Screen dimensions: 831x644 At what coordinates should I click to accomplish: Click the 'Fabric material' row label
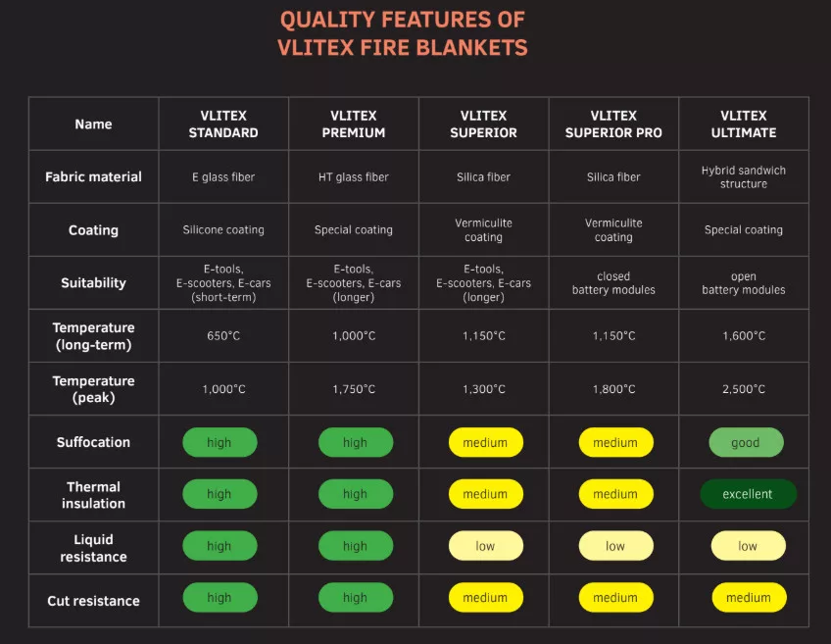coord(93,177)
